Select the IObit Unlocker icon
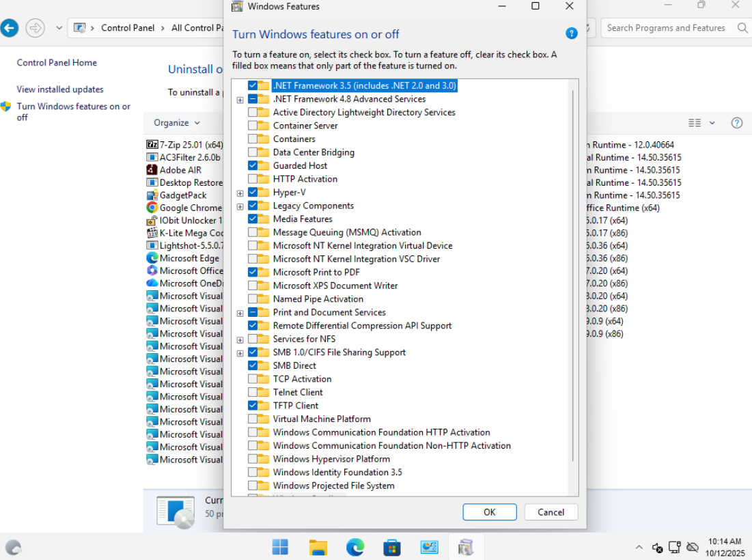752x560 pixels. pos(152,220)
